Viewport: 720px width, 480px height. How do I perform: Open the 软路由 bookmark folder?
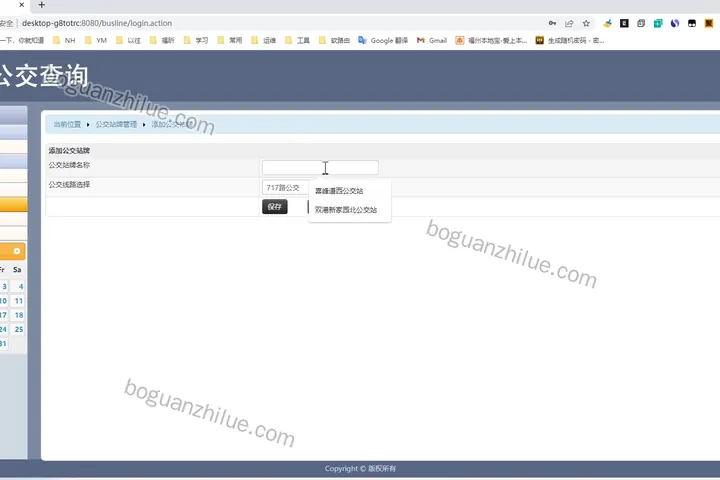click(x=334, y=40)
